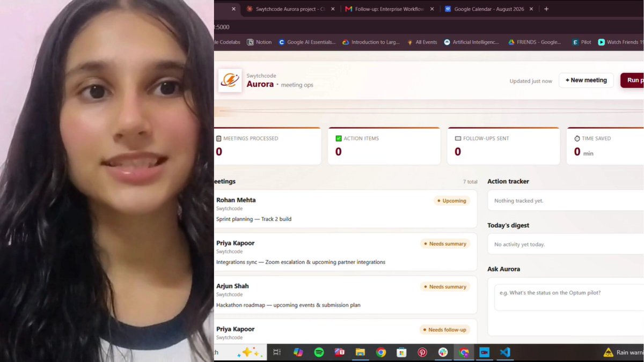Image resolution: width=644 pixels, height=362 pixels.
Task: Launch Copilot from the taskbar
Action: tap(298, 352)
